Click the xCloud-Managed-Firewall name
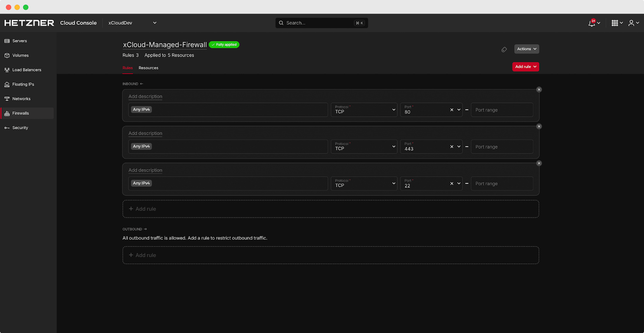Image resolution: width=644 pixels, height=333 pixels. (165, 45)
